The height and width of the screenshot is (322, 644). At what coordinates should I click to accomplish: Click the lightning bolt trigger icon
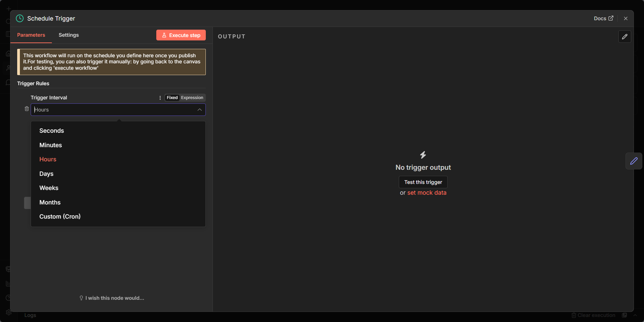tap(423, 155)
